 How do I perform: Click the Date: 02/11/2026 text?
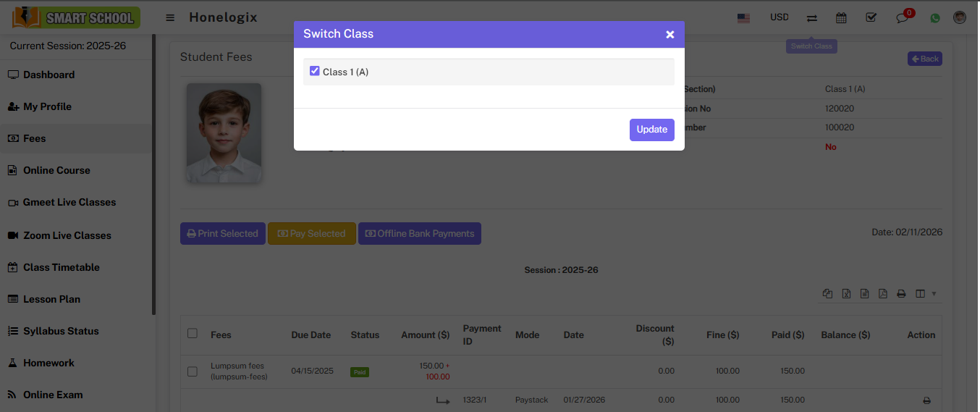coord(907,232)
